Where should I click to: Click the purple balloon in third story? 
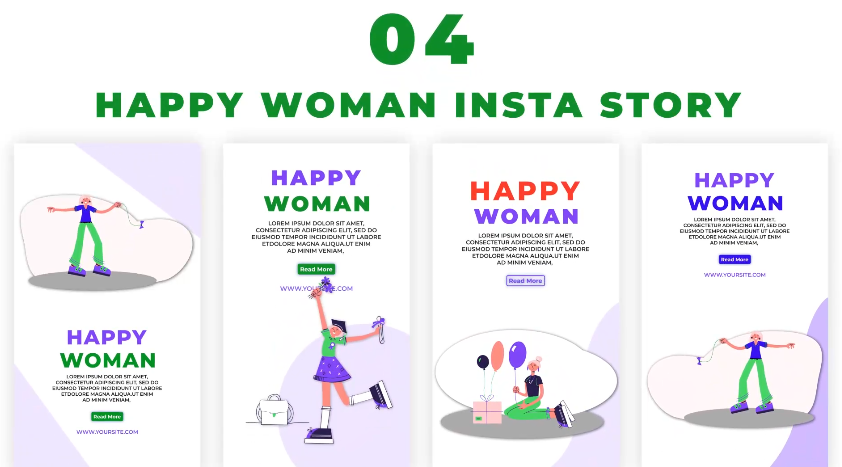[517, 354]
